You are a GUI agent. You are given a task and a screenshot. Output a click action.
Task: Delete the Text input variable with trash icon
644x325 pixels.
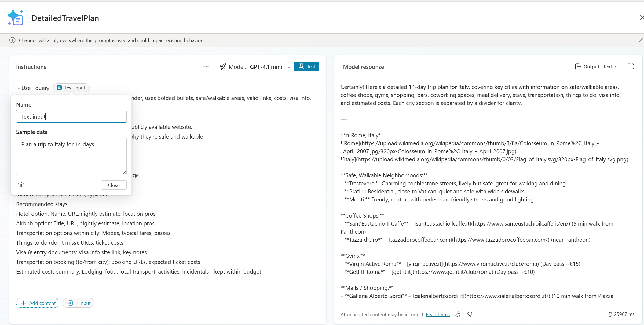click(x=21, y=185)
